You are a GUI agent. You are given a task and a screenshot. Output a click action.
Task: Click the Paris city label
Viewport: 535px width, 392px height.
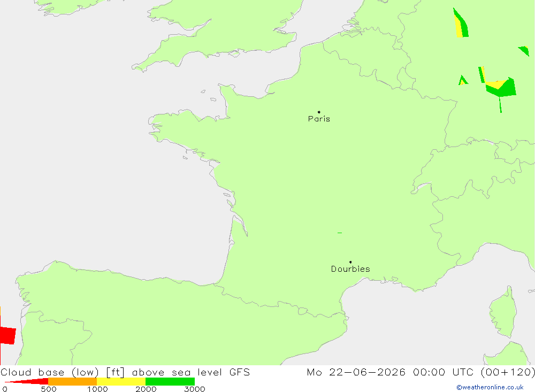[319, 119]
